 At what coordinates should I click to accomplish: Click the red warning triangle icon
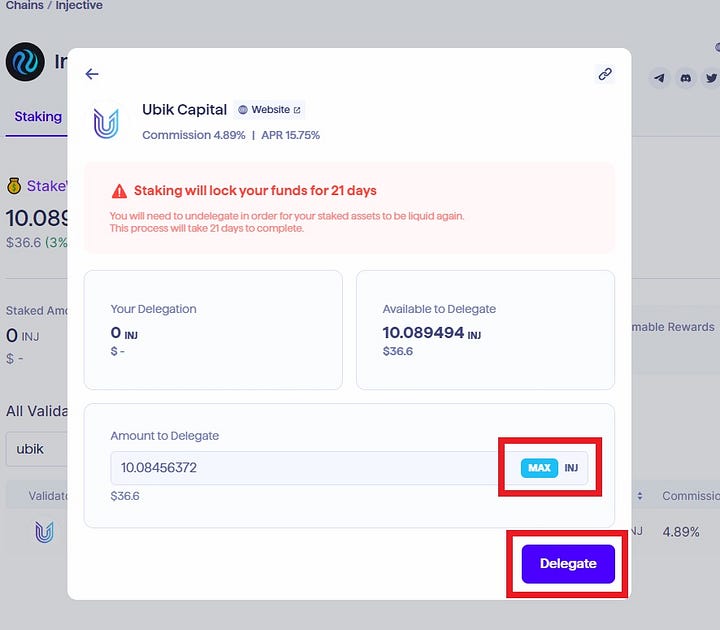119,191
